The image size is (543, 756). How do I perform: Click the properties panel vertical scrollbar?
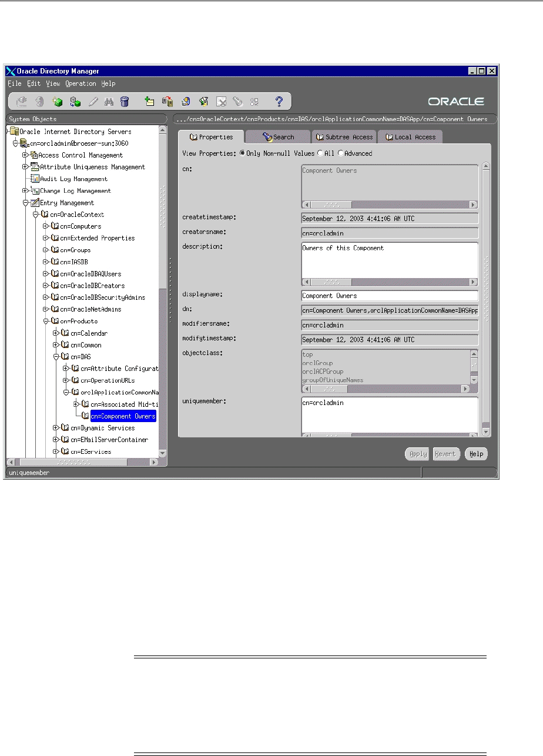coord(486,299)
